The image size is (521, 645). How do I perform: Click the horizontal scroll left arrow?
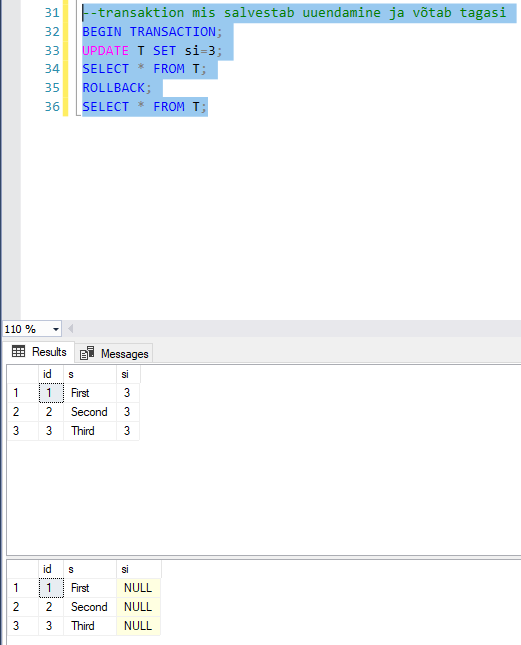click(x=70, y=329)
